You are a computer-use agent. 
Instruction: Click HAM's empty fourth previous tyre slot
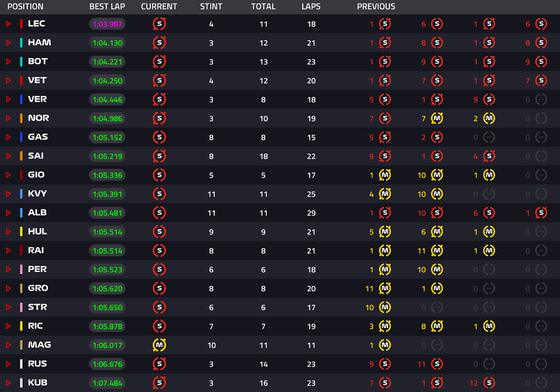pyautogui.click(x=541, y=43)
